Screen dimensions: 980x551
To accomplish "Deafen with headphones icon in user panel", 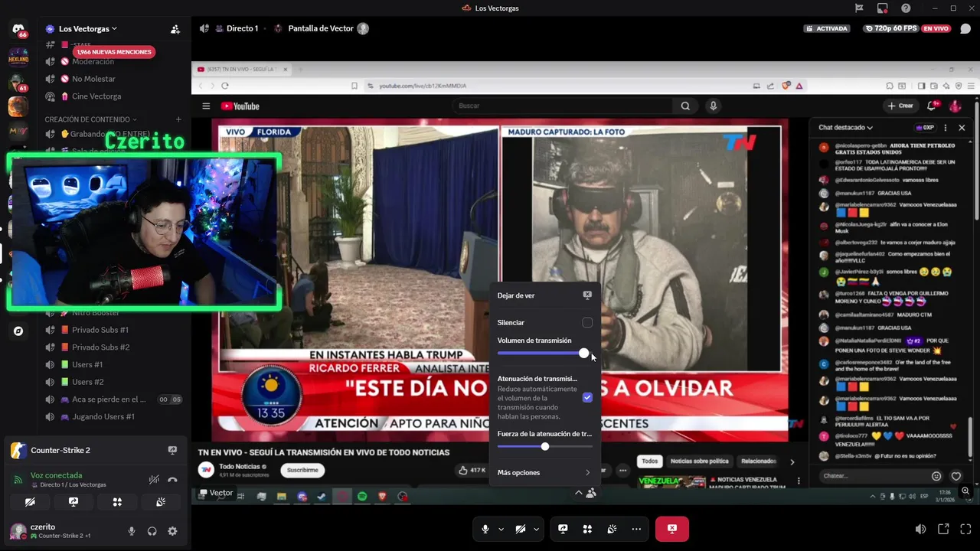I will click(152, 531).
